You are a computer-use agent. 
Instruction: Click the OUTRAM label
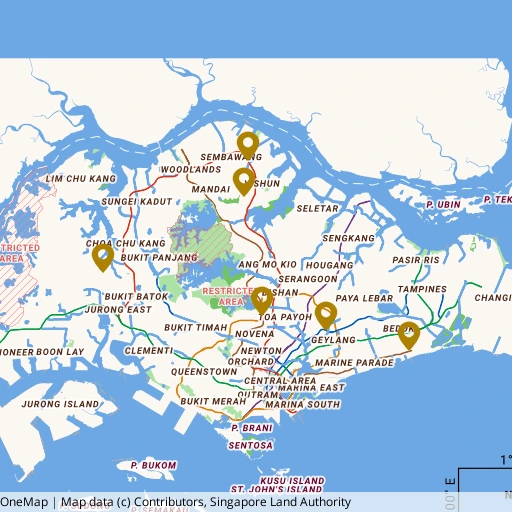pos(258,395)
